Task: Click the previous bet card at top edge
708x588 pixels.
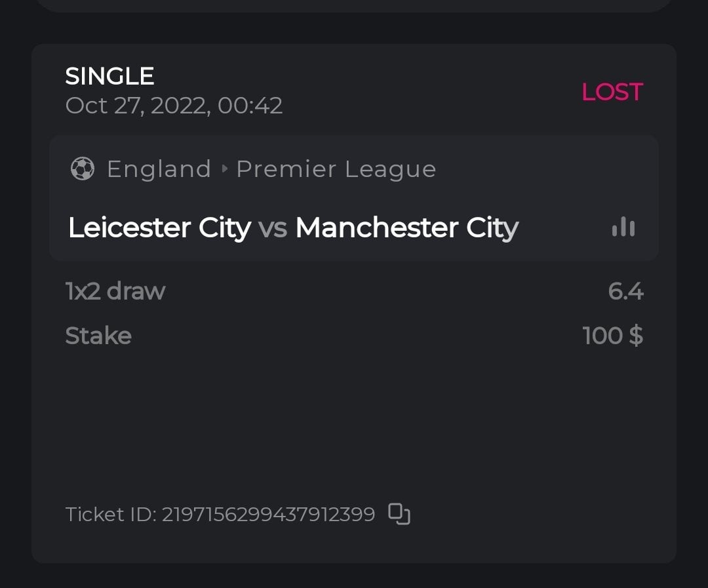Action: click(354, 5)
